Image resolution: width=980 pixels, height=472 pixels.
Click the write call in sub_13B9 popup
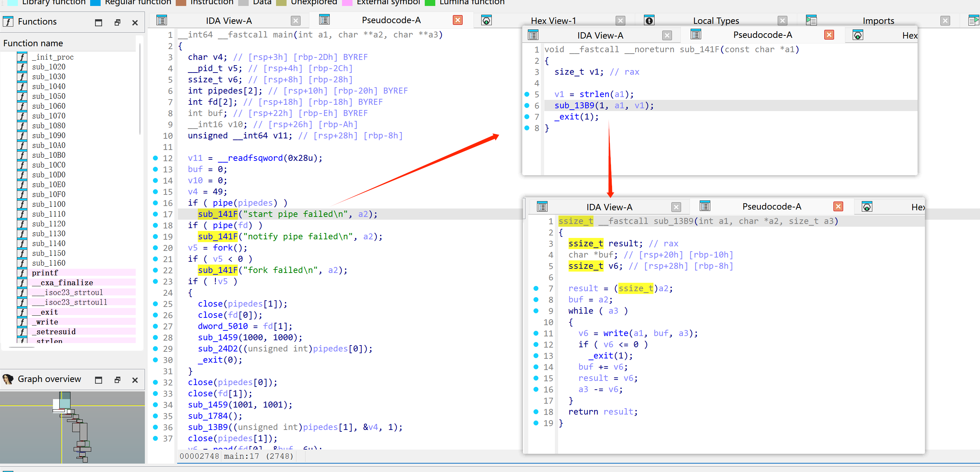coord(616,333)
